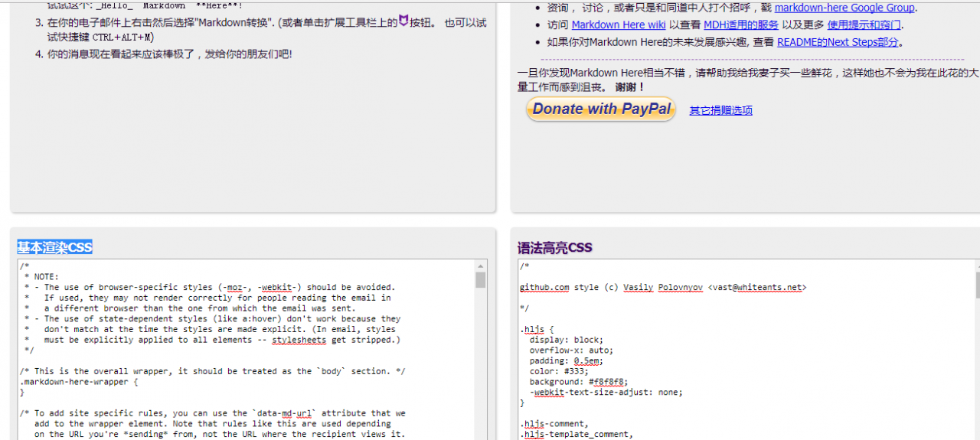Click the bold 谢谢！ text

(630, 87)
